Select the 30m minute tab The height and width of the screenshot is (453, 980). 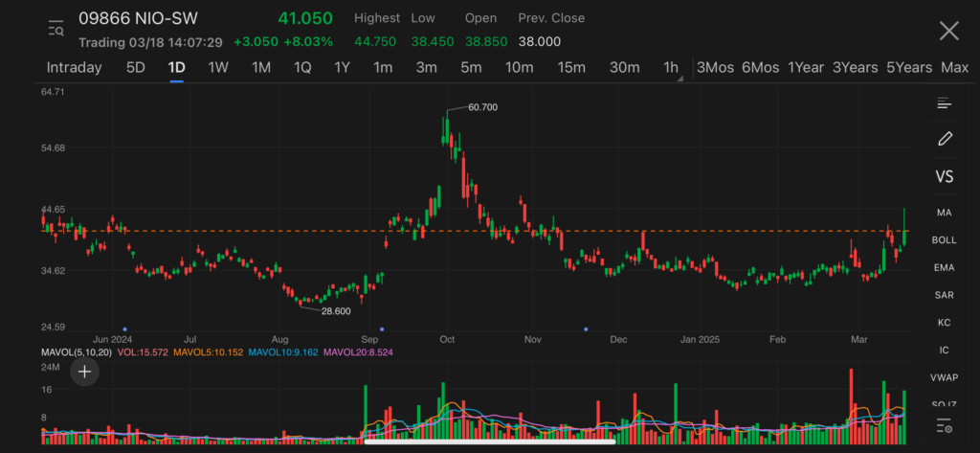point(624,68)
